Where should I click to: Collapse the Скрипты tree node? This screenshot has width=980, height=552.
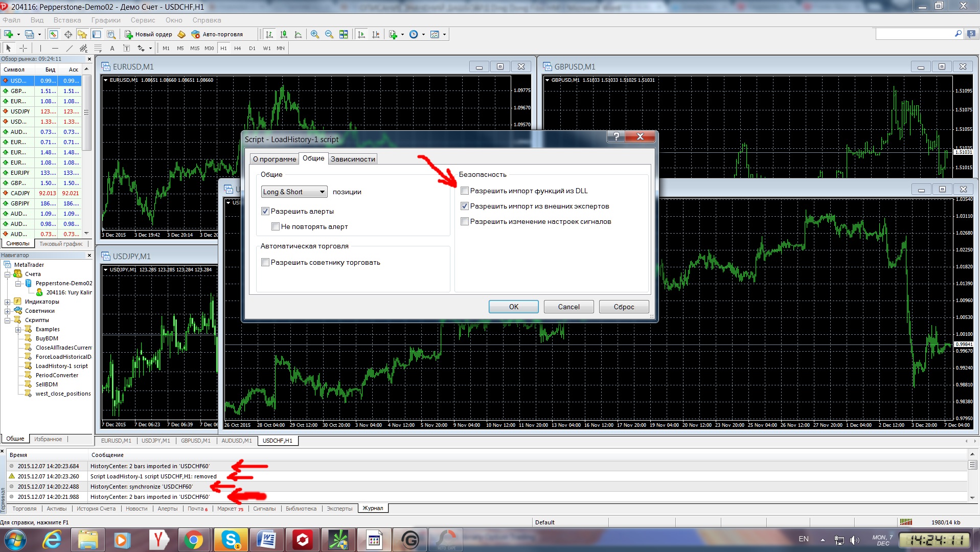[8, 320]
